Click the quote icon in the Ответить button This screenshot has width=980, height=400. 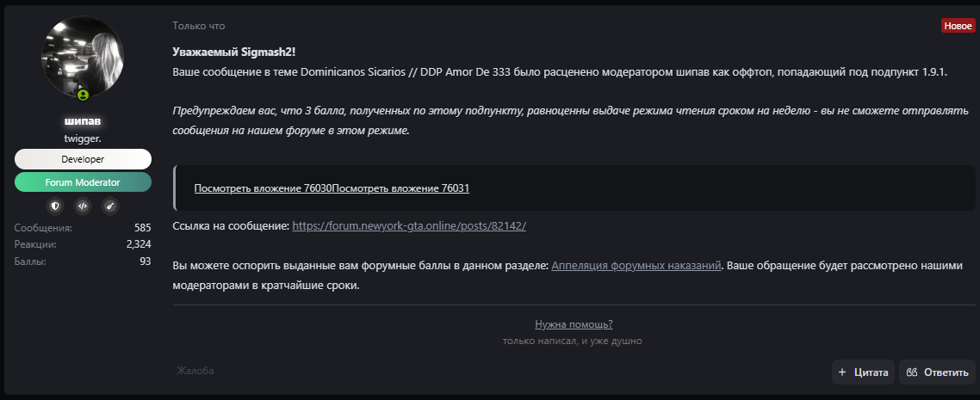tap(912, 372)
